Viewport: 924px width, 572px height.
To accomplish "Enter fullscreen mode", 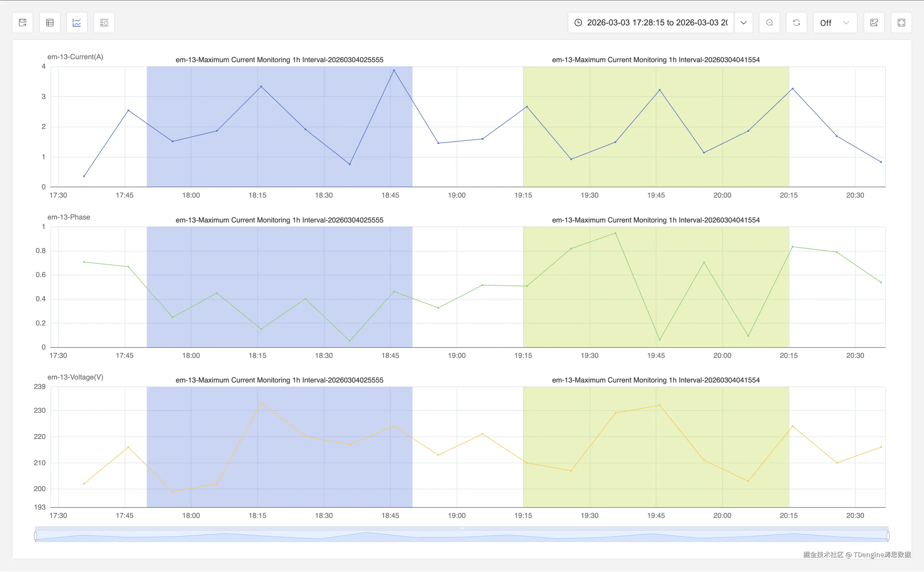I will click(x=902, y=22).
